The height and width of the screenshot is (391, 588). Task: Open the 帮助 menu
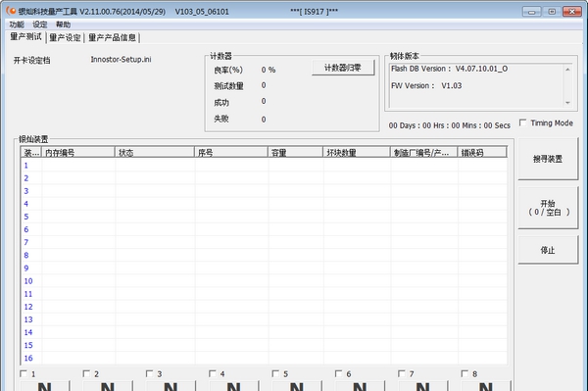click(x=63, y=24)
